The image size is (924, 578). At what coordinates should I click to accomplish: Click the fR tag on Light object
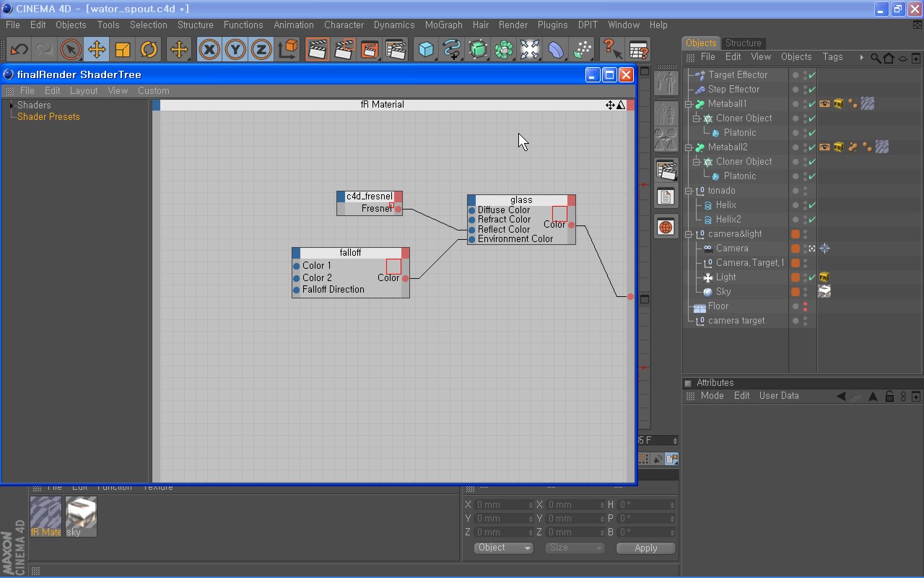[824, 277]
